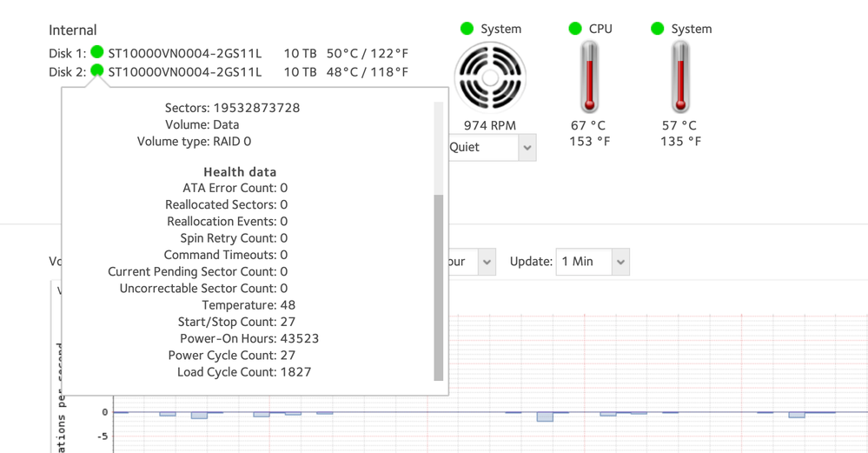
Task: Click green status dot beside CPU label
Action: click(x=575, y=28)
